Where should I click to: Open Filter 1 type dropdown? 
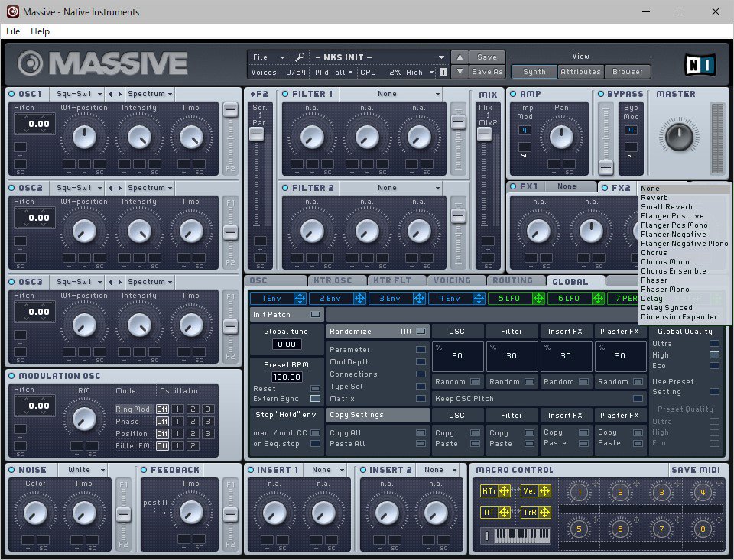pyautogui.click(x=391, y=94)
